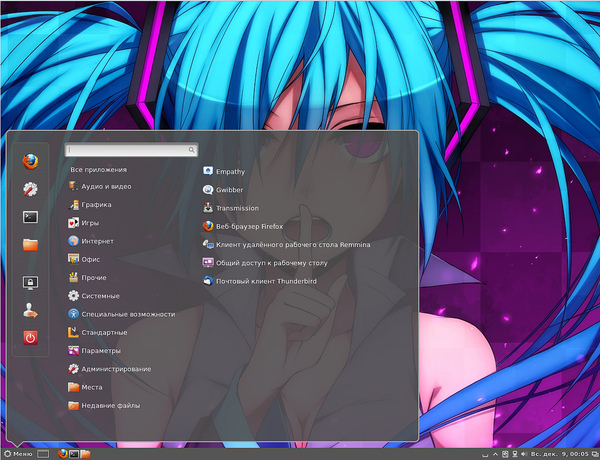Open file manager folder icon in sidebar
Image resolution: width=600 pixels, height=460 pixels.
coord(30,244)
